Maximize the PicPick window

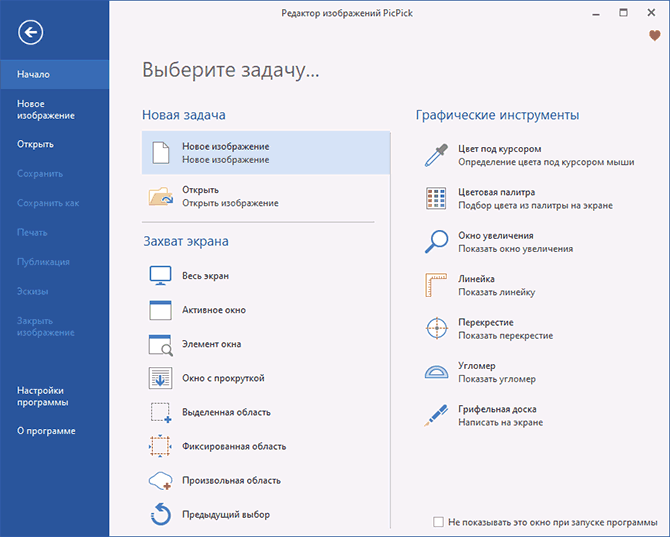[623, 13]
